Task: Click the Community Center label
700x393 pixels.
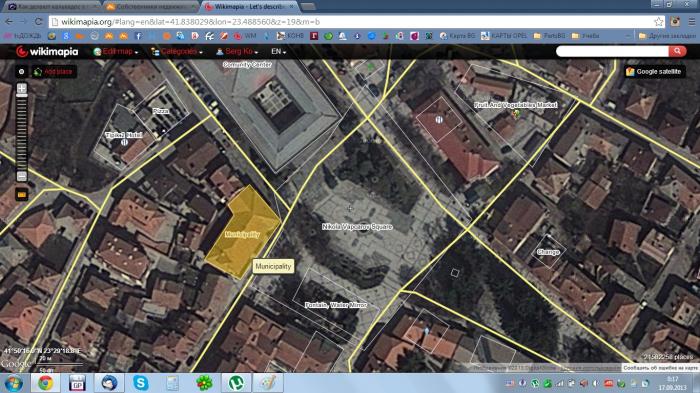Action: coord(247,65)
